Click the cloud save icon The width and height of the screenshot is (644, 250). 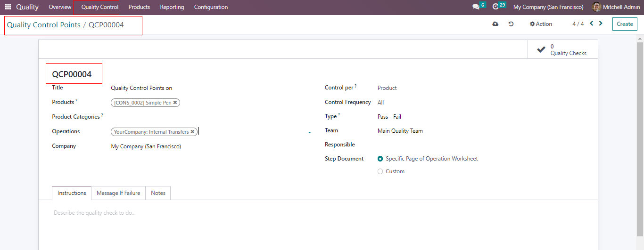pos(495,24)
